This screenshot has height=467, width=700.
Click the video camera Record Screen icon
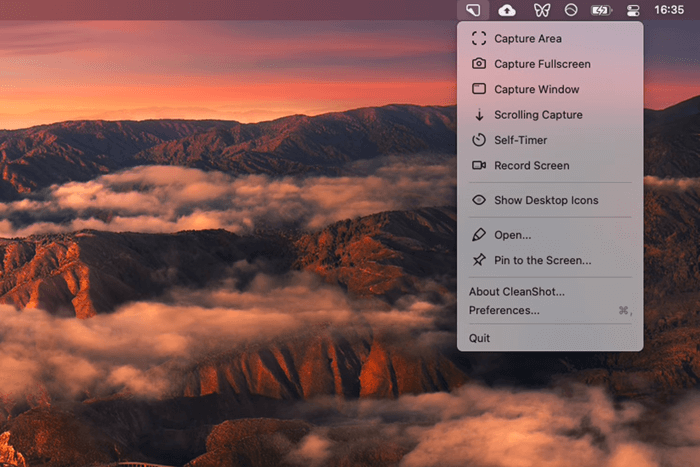[479, 165]
